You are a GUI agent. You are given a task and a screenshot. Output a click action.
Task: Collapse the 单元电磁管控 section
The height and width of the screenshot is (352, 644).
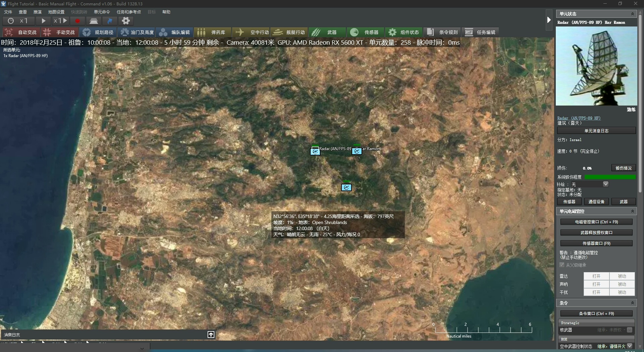click(632, 211)
